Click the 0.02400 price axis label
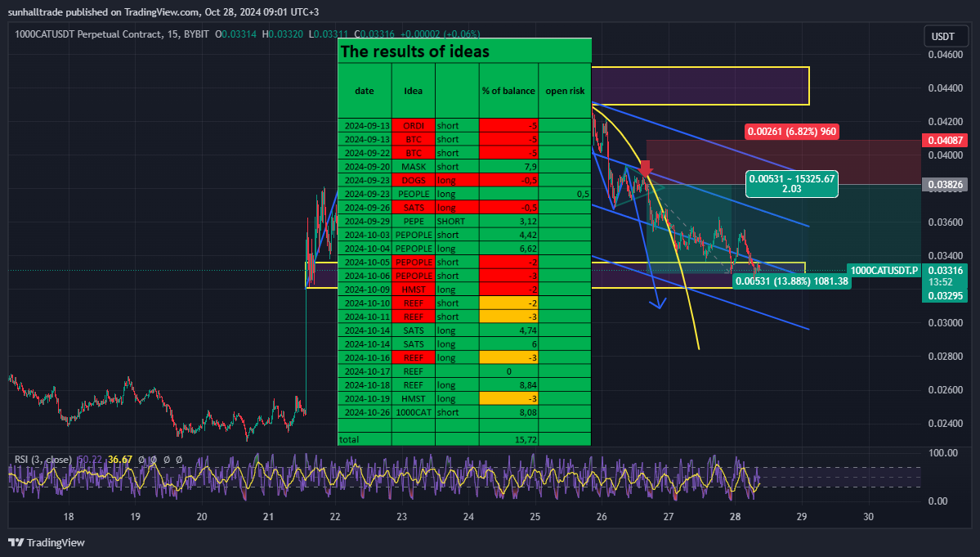 (945, 424)
